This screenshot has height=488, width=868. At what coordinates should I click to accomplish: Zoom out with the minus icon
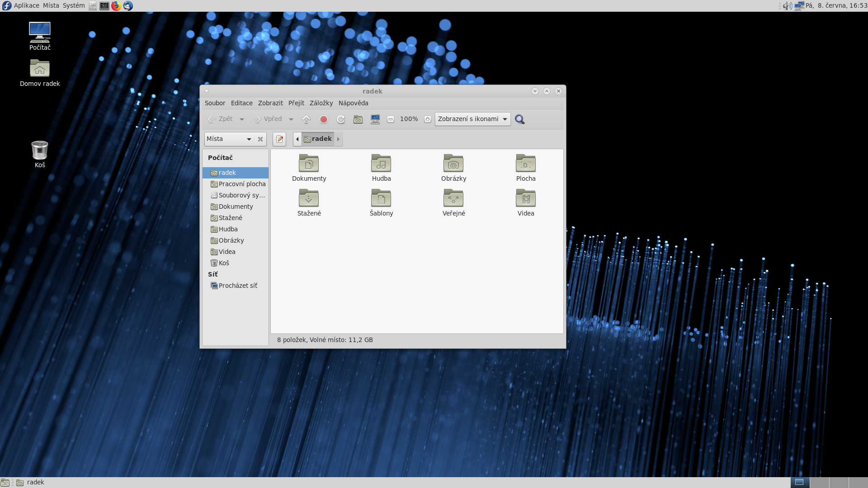tap(391, 119)
